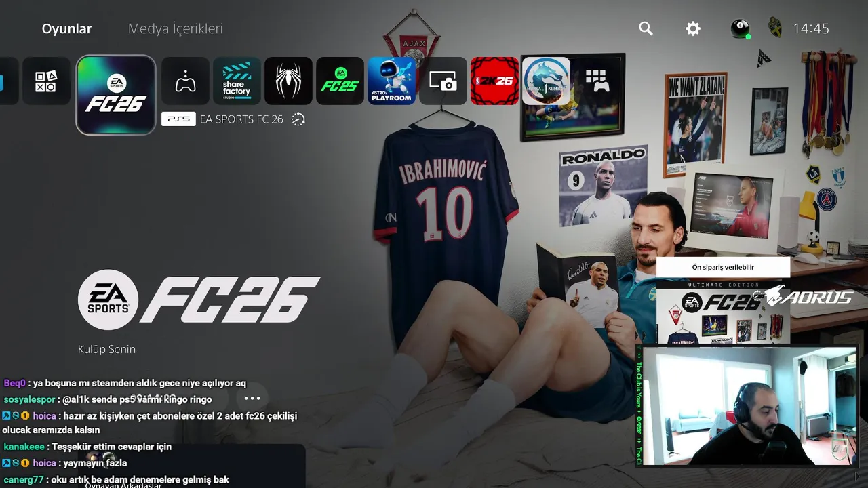Open the Game Library grid tile
Screen dimensions: 868x488
coord(597,81)
